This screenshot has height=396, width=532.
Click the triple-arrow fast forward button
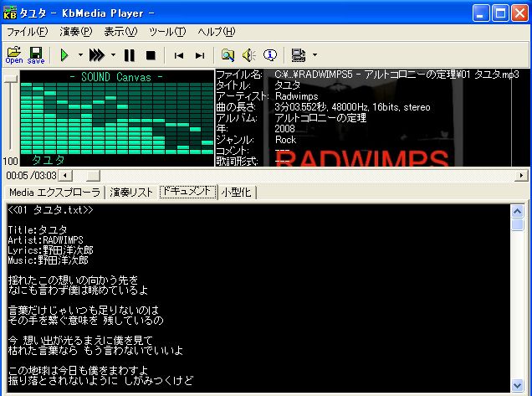[97, 55]
